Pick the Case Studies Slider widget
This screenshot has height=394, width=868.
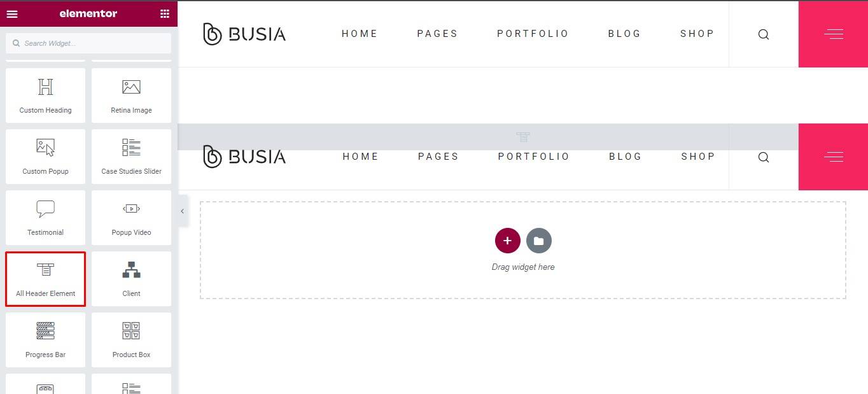click(131, 157)
